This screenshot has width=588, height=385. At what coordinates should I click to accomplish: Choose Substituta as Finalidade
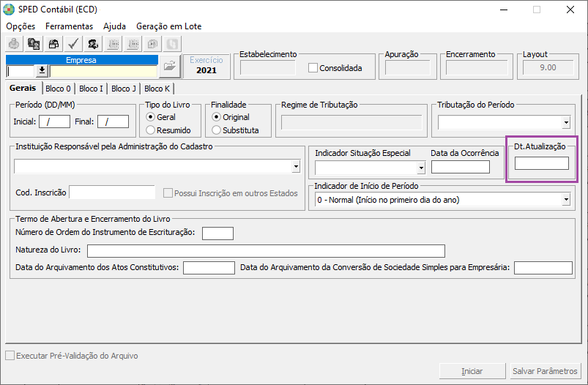[216, 130]
